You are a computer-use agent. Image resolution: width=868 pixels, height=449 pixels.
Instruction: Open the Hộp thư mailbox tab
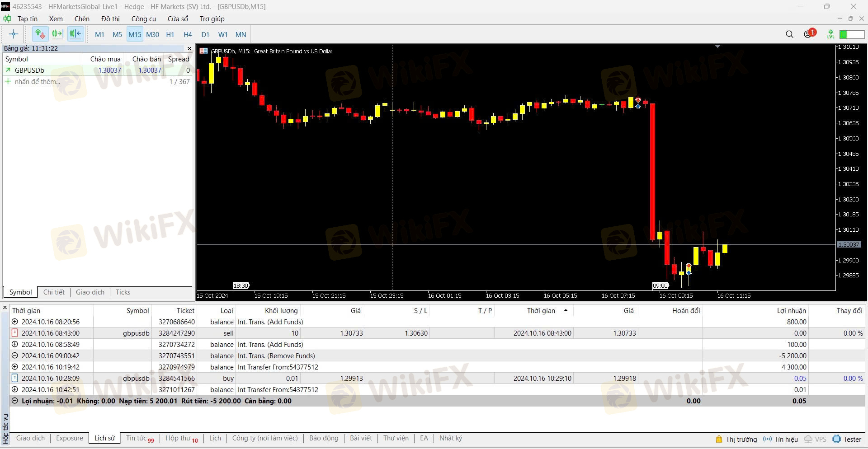pos(182,438)
